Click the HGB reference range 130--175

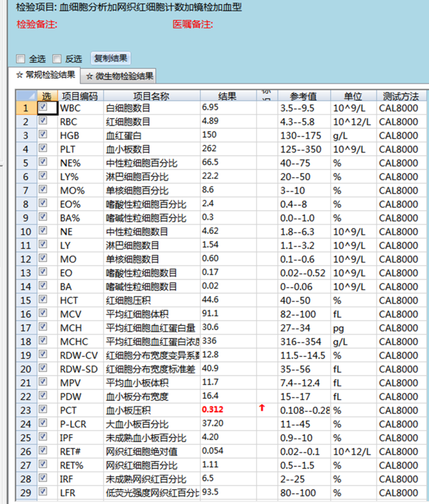[x=301, y=136]
